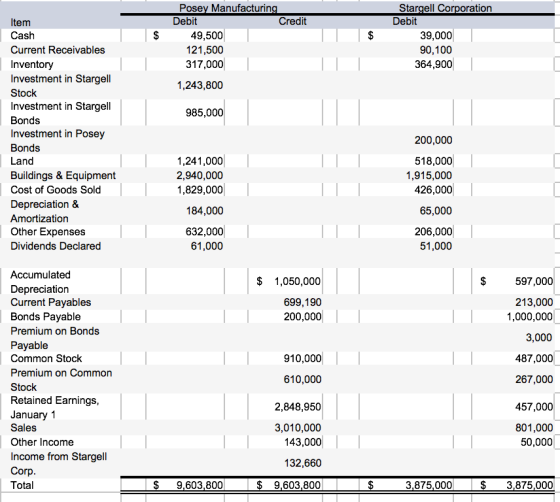
Task: Select Posey depreciation value 184,000
Action: pos(205,211)
